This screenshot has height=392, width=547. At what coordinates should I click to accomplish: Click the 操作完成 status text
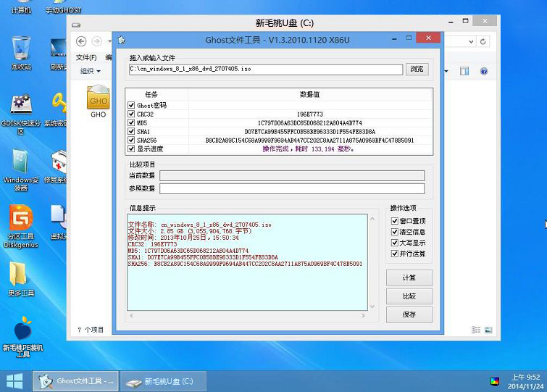[x=309, y=149]
